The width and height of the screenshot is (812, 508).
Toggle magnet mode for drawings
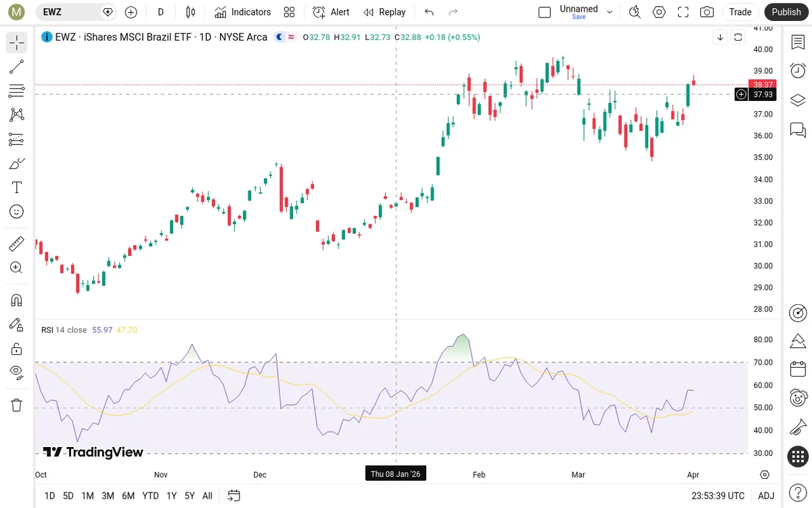(x=17, y=300)
